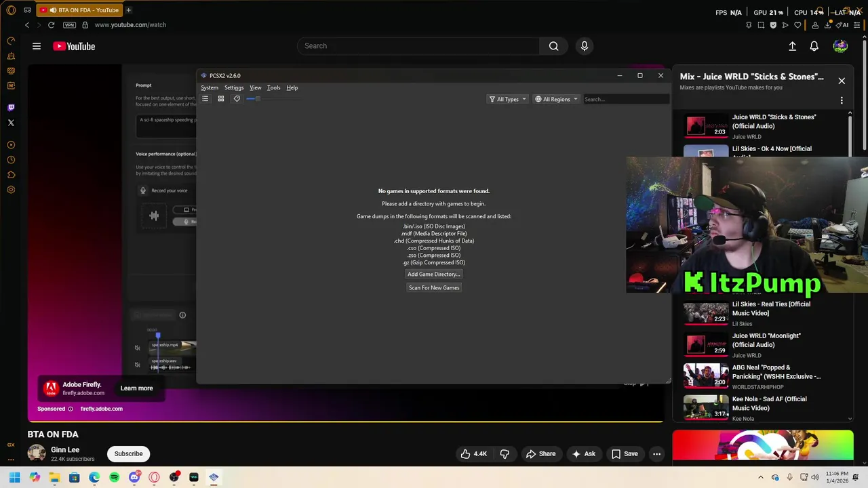
Task: Click the YouTube search magnifier button
Action: [x=554, y=46]
